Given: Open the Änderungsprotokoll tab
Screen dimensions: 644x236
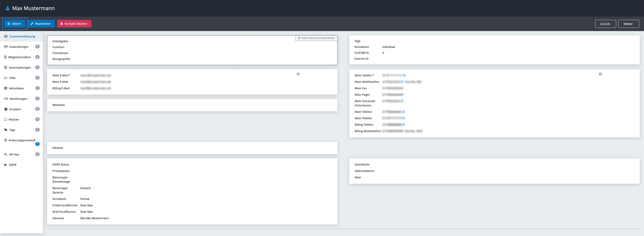Looking at the screenshot, I should pos(21,142).
